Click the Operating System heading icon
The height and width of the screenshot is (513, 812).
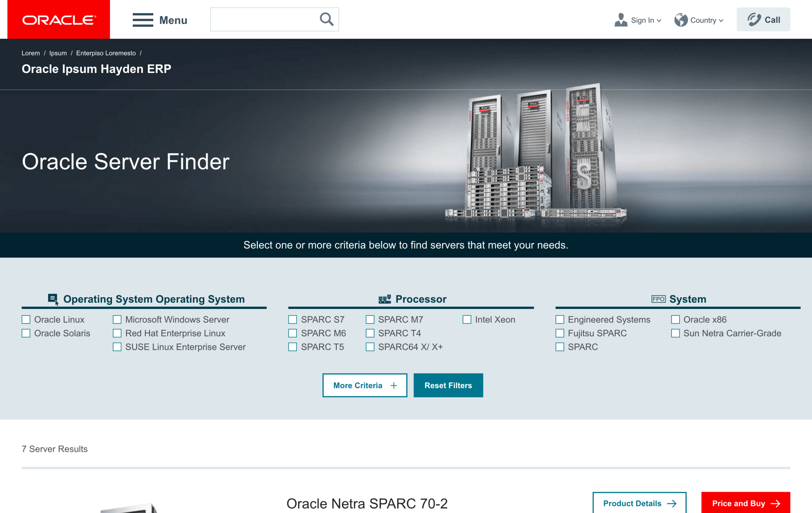(53, 299)
